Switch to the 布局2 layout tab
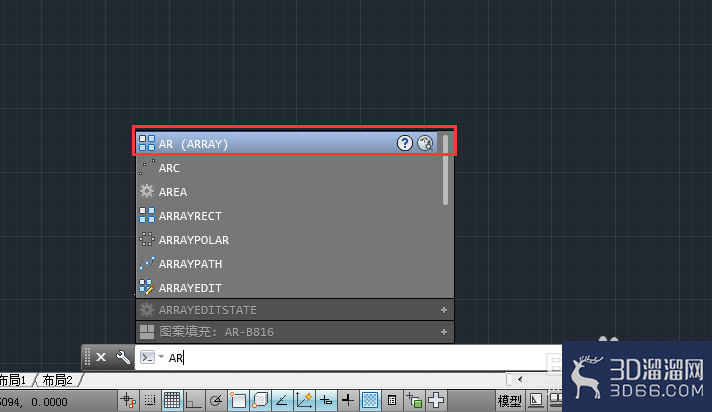The height and width of the screenshot is (412, 712). point(58,380)
